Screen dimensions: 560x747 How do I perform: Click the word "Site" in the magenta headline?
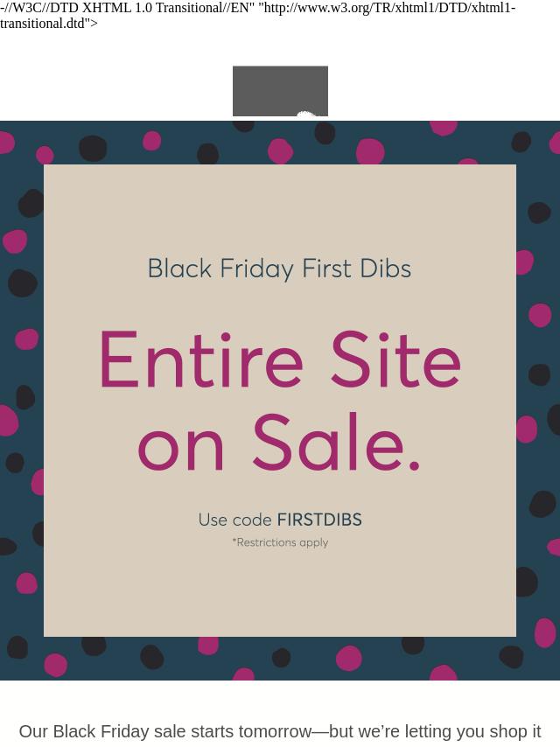pyautogui.click(x=396, y=359)
